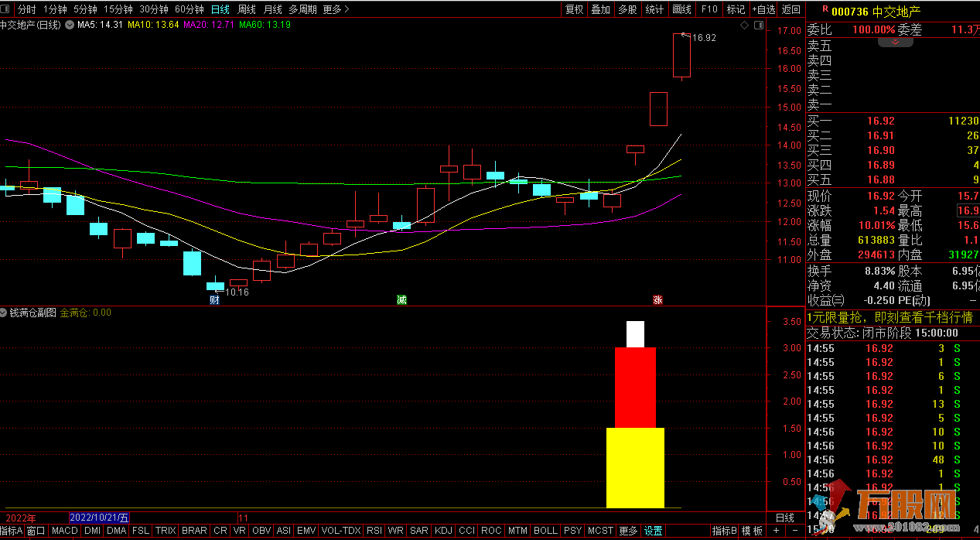Click the 标记 mark button

click(x=736, y=9)
